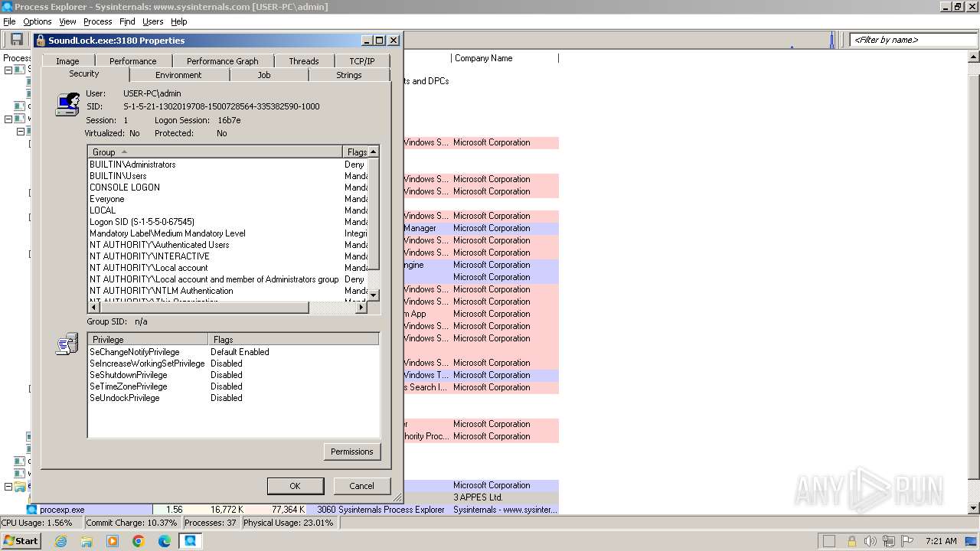Open Windows Explorer folder icon in taskbar
This screenshot has height=551, width=980.
(x=87, y=541)
